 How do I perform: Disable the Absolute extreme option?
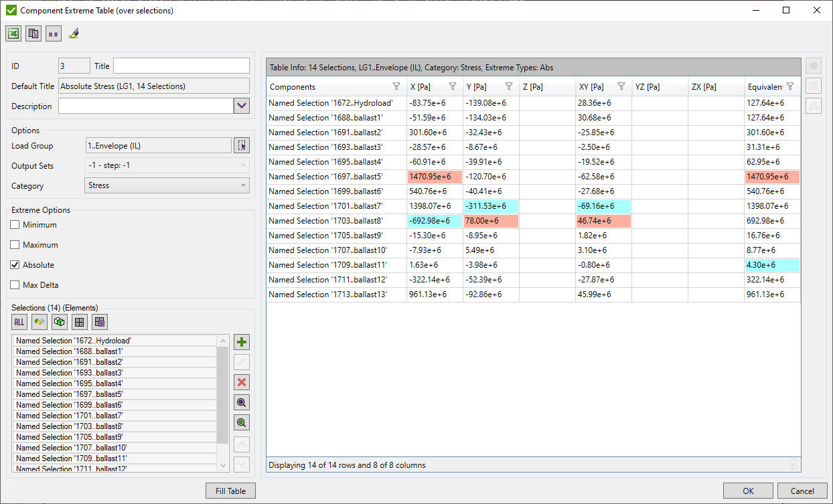pos(15,264)
